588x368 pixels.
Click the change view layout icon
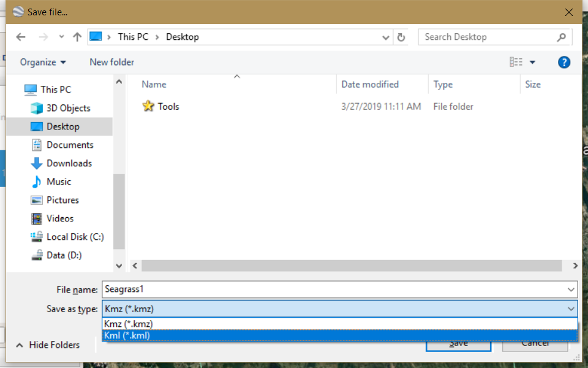tap(516, 62)
